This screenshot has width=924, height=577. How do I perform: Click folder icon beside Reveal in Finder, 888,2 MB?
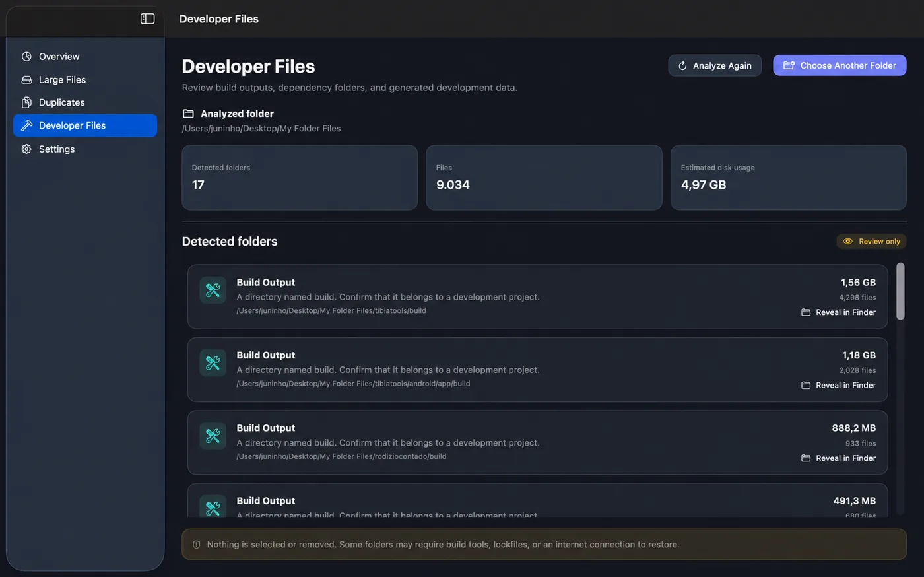point(806,458)
